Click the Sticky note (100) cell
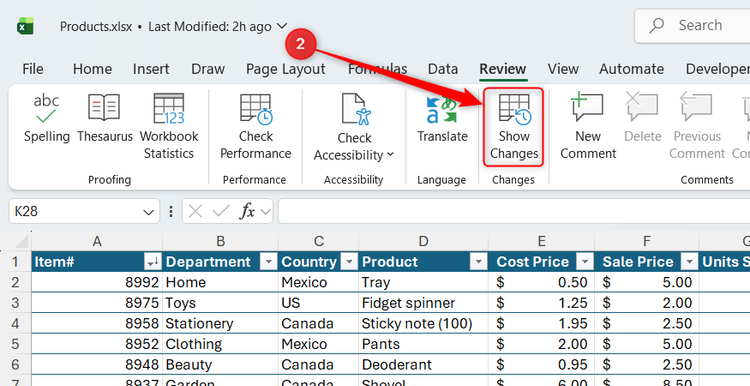 click(423, 323)
